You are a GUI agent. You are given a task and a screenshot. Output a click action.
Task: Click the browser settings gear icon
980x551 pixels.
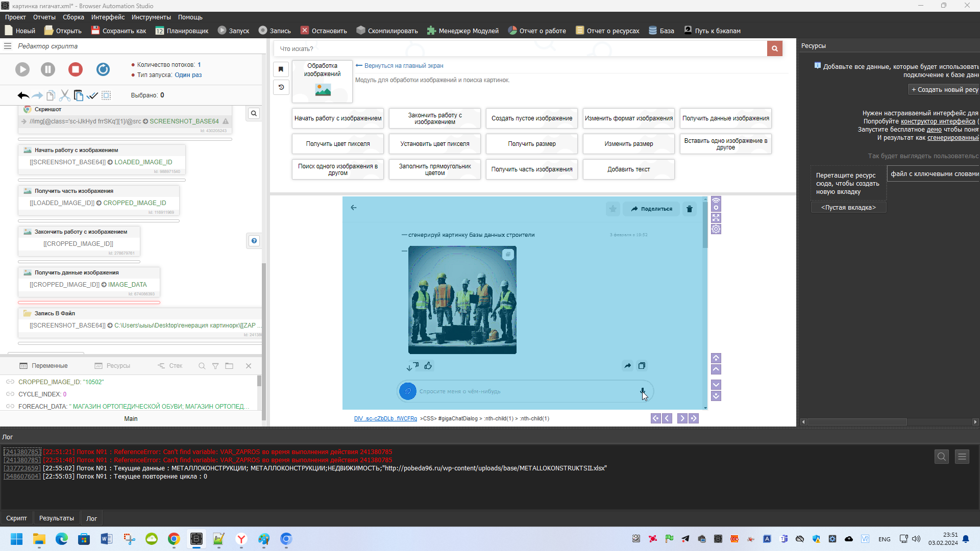click(x=716, y=230)
